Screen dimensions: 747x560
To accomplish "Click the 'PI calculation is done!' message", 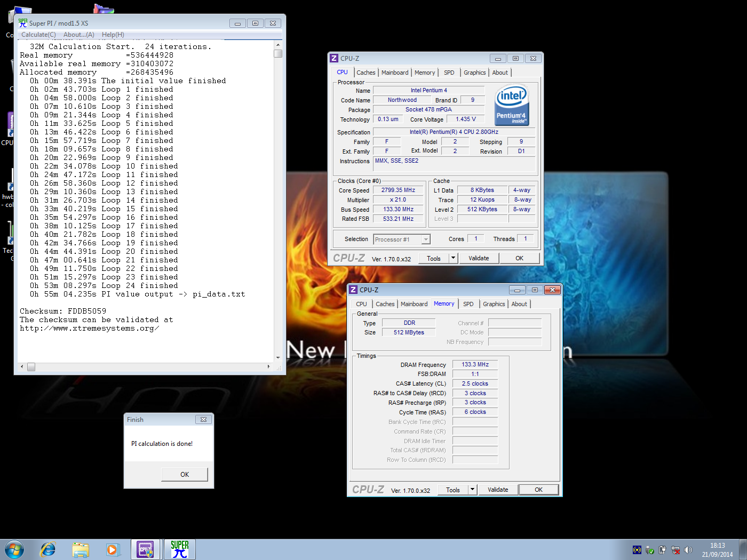I will (162, 444).
